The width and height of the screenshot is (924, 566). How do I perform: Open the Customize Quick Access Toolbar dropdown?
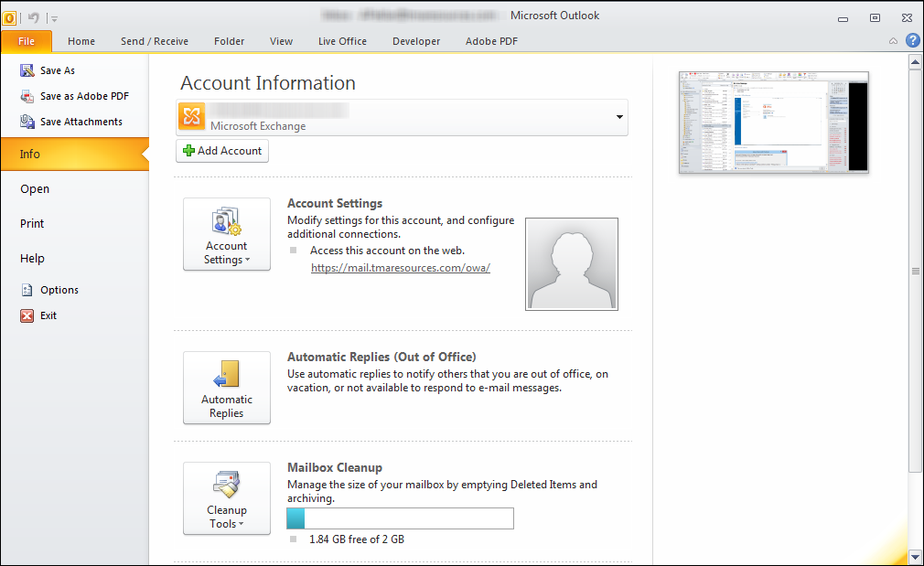click(54, 19)
